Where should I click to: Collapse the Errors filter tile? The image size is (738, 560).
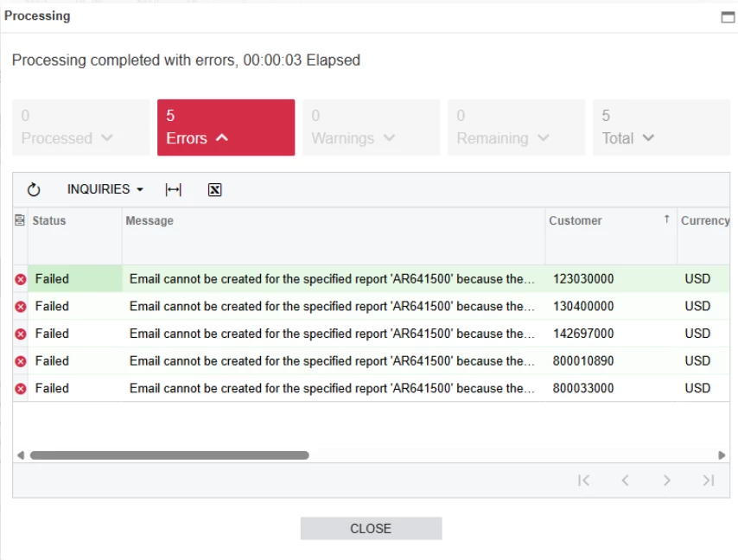point(226,127)
